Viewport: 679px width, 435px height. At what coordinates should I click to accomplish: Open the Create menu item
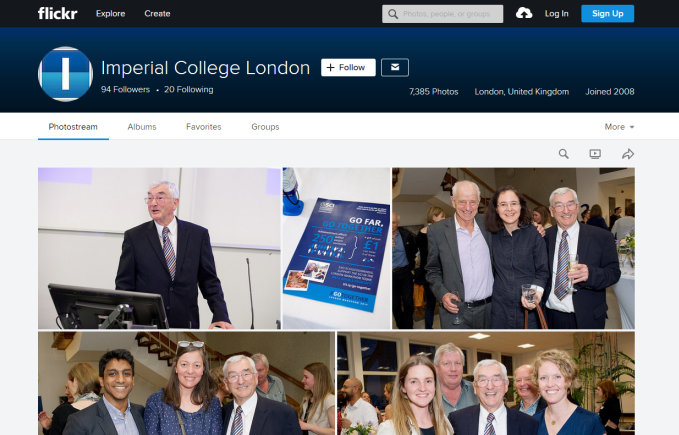tap(157, 14)
